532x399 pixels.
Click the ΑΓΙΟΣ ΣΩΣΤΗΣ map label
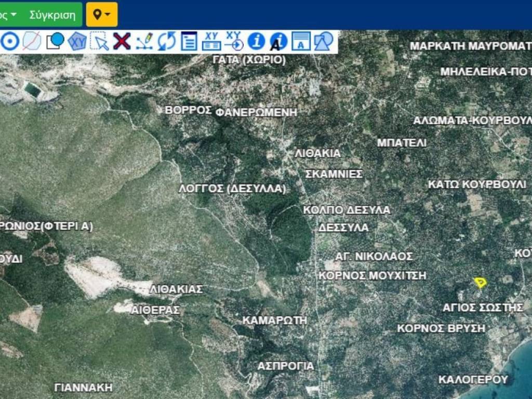coord(483,308)
